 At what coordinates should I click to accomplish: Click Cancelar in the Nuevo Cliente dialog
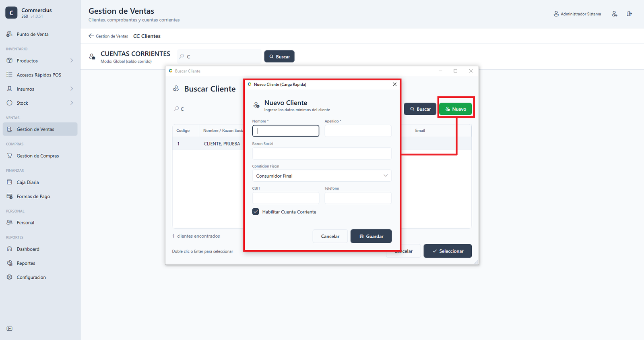click(330, 236)
